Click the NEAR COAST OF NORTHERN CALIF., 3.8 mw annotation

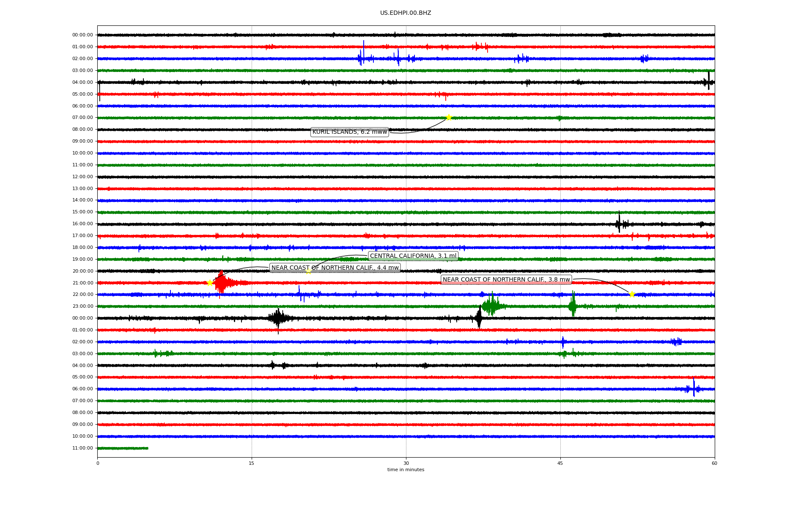[x=506, y=279]
